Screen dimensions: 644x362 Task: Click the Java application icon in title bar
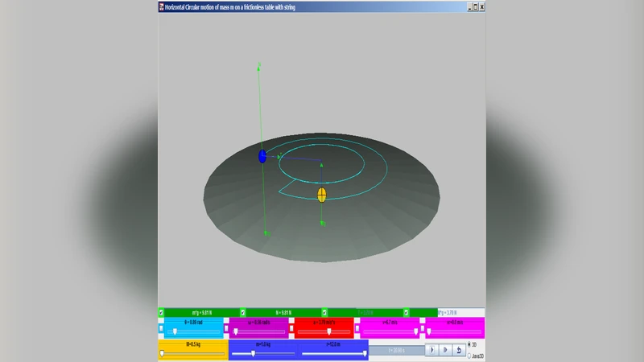162,6
